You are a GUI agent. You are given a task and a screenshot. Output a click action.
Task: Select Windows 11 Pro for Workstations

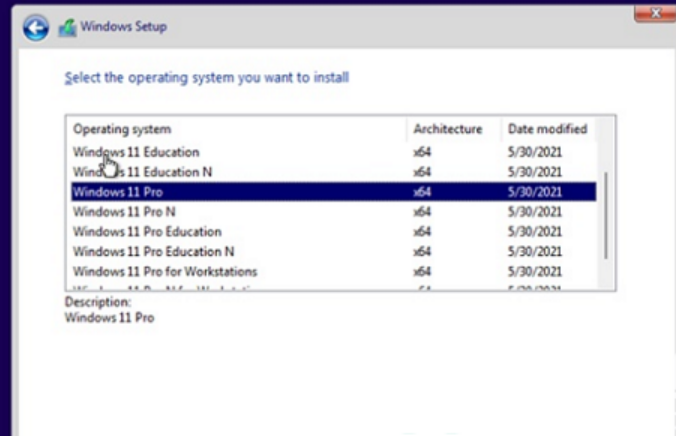click(165, 271)
